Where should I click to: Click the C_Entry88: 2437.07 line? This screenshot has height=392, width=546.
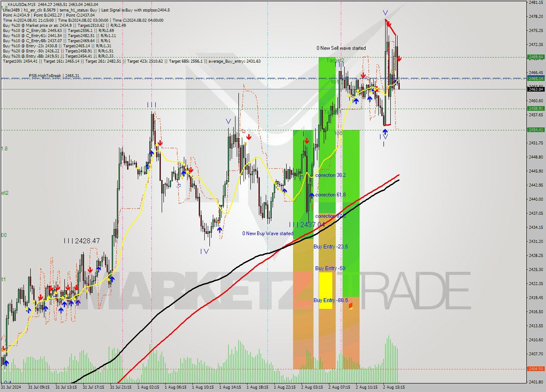56,40
